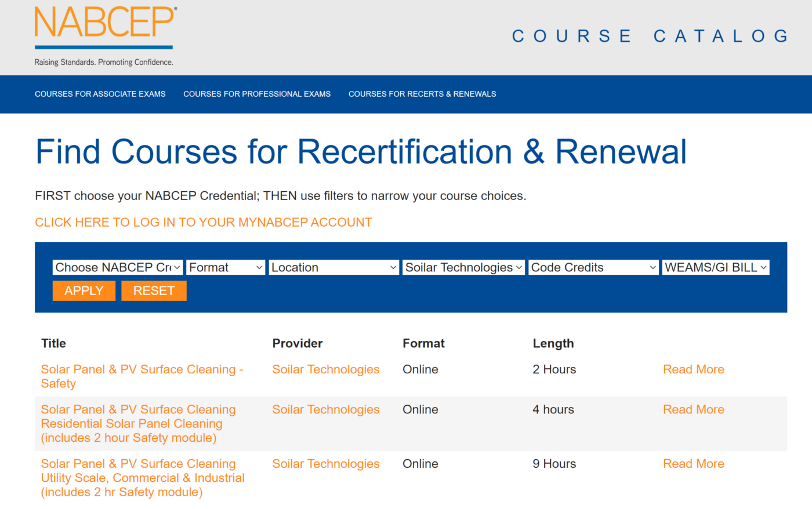Open Residential Solar Panel Cleaning course link

pyautogui.click(x=138, y=424)
